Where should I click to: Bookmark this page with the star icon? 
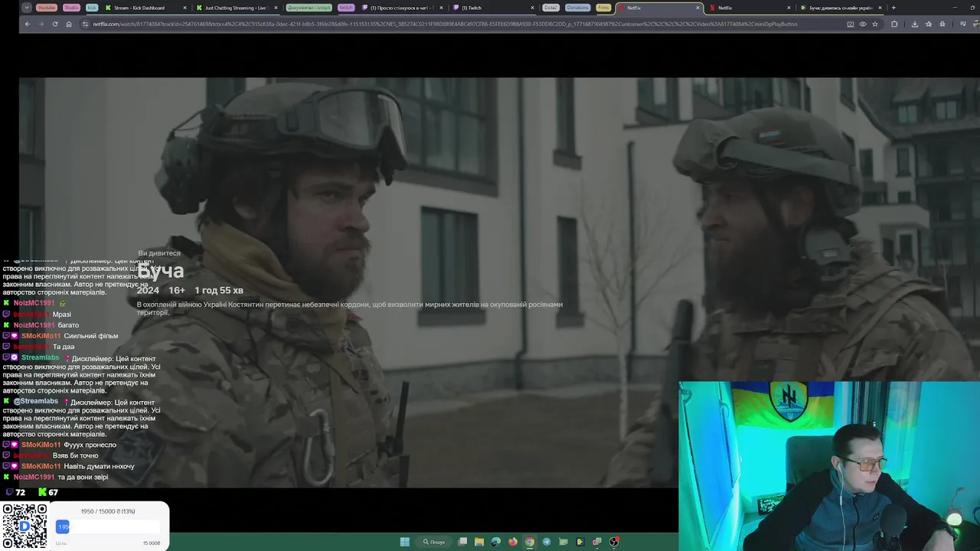click(x=874, y=24)
